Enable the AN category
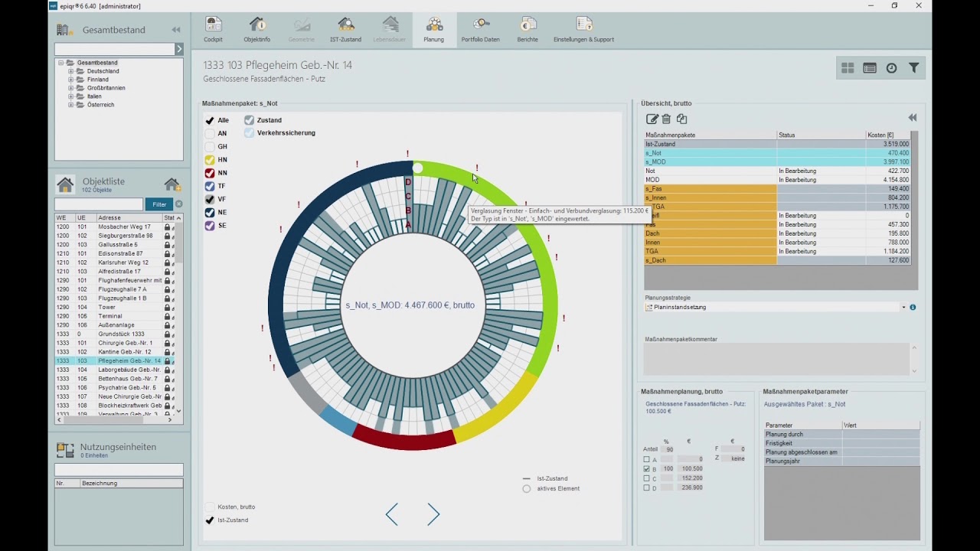Screen dimensions: 980x551 210,133
